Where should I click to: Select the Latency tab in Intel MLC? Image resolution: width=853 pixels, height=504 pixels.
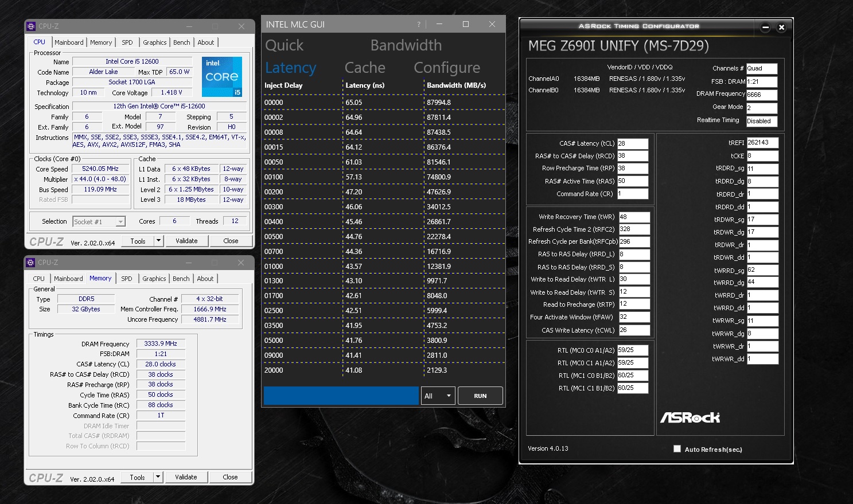(291, 68)
